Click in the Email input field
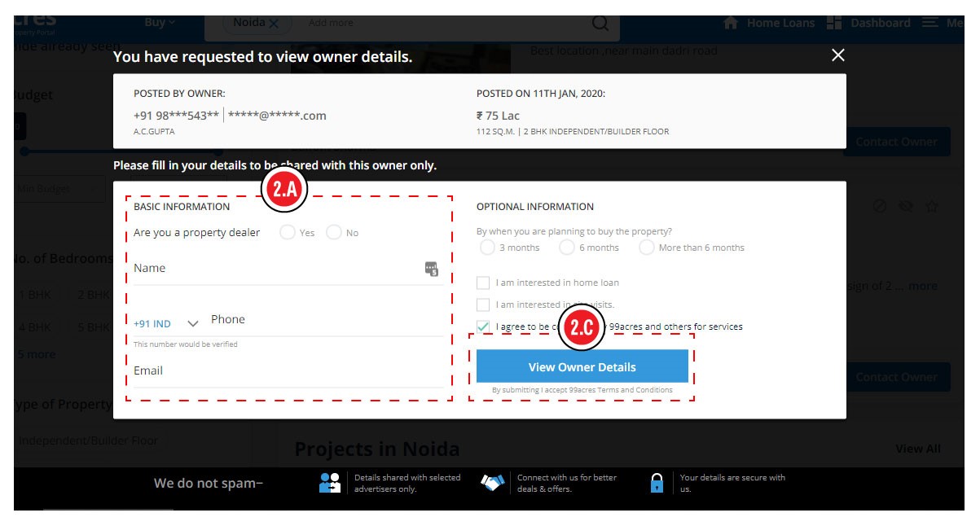 click(285, 371)
